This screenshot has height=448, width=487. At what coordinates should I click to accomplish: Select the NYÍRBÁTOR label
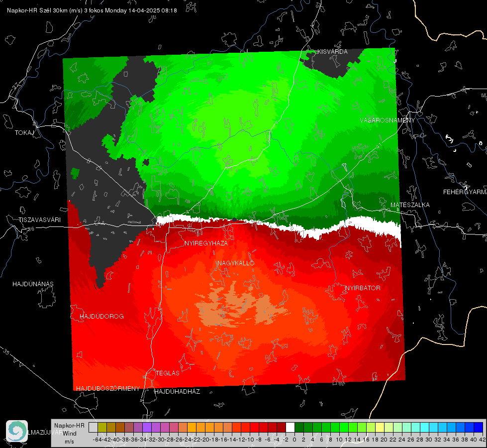363,288
